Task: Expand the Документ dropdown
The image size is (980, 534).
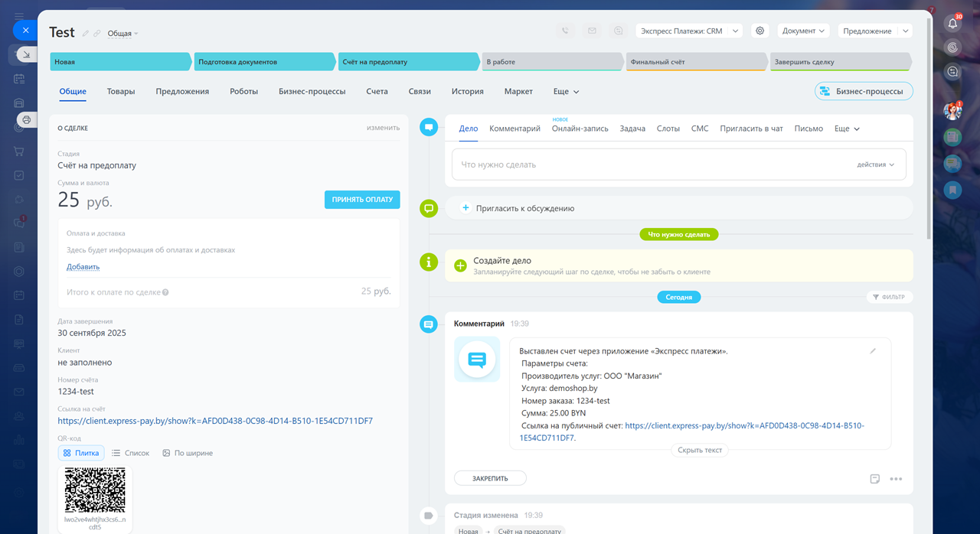Action: tap(803, 31)
